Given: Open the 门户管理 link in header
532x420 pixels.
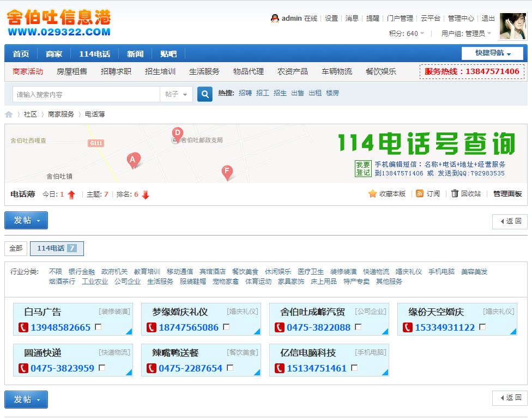Looking at the screenshot, I should 400,19.
